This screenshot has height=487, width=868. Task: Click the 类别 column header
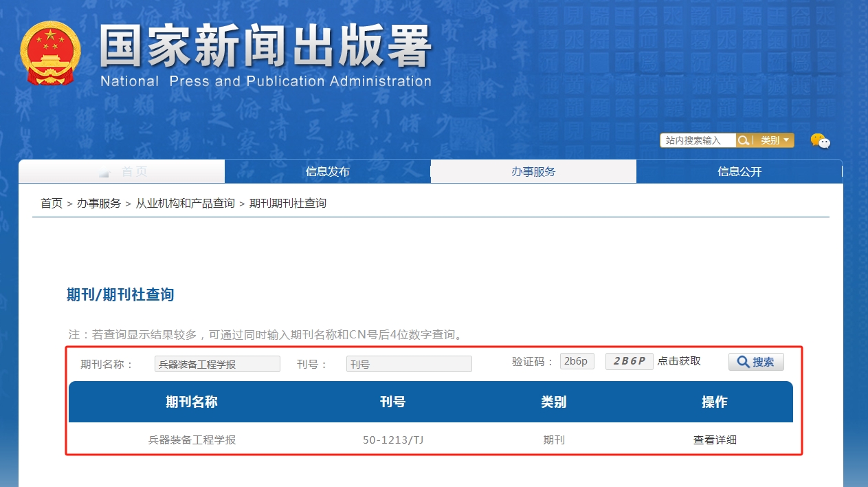click(x=554, y=402)
